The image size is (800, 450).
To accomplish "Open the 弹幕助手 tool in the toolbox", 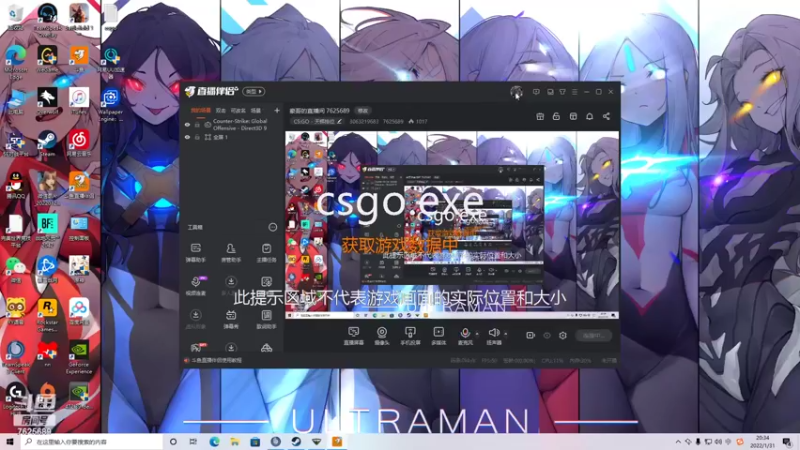I will [195, 253].
